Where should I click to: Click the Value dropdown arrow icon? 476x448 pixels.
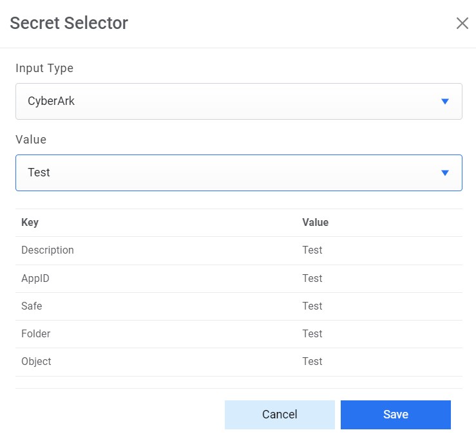click(444, 173)
